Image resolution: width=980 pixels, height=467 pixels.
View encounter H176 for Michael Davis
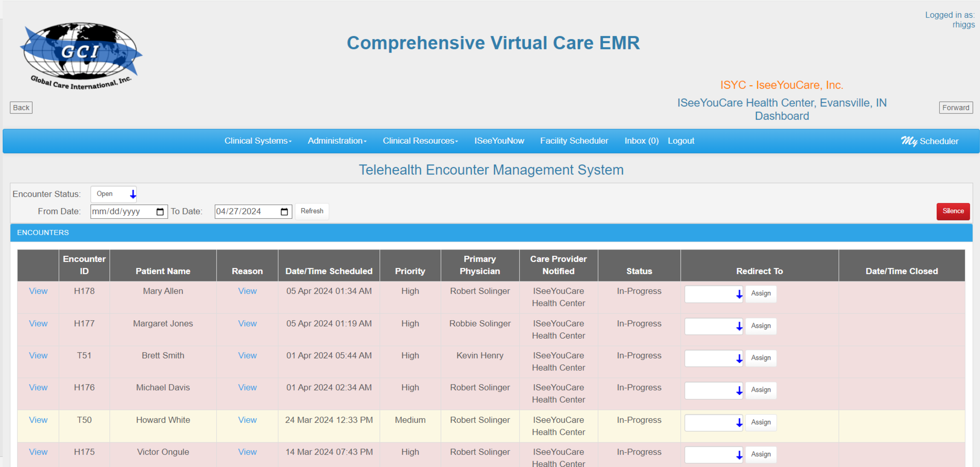(38, 387)
